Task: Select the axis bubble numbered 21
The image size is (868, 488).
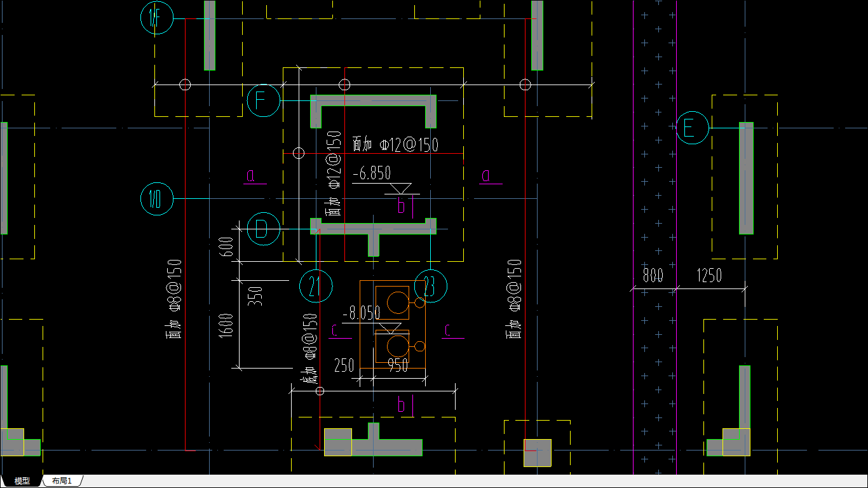Action: click(x=316, y=287)
